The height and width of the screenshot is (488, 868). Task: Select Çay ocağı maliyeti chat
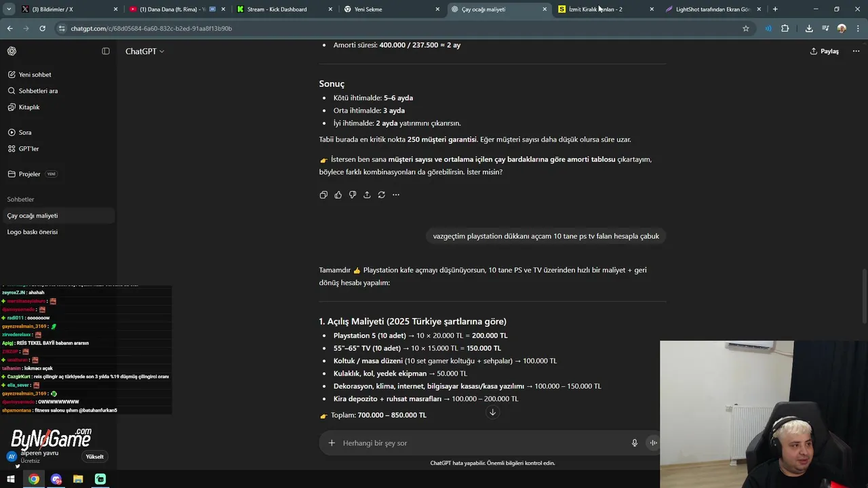(x=58, y=216)
